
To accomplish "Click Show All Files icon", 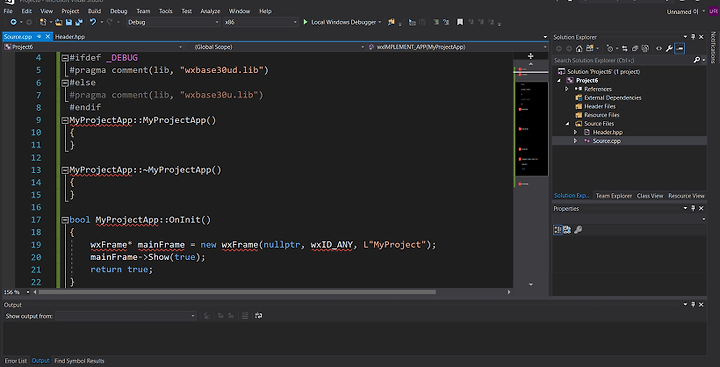I will [x=645, y=48].
